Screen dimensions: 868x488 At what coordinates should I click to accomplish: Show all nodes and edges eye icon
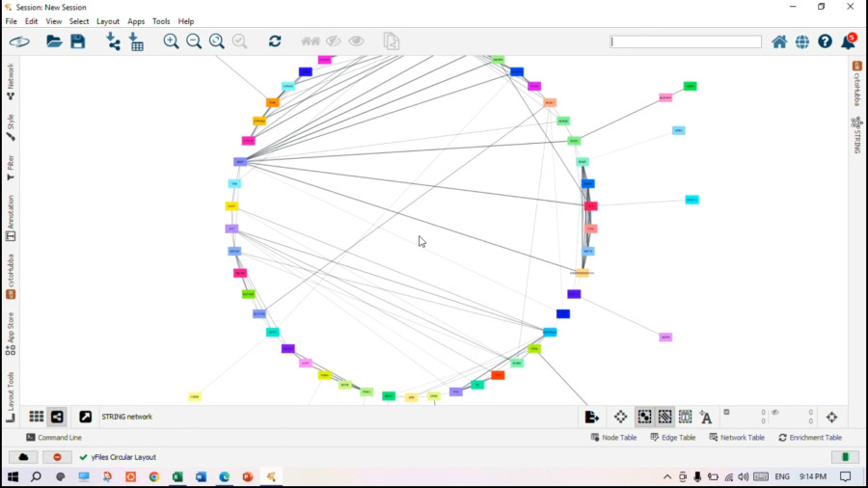click(x=356, y=41)
